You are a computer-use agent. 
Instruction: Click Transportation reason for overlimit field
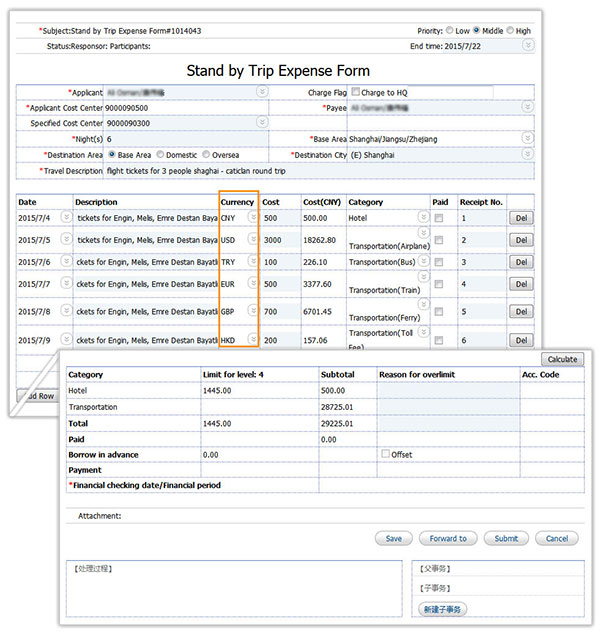point(449,407)
